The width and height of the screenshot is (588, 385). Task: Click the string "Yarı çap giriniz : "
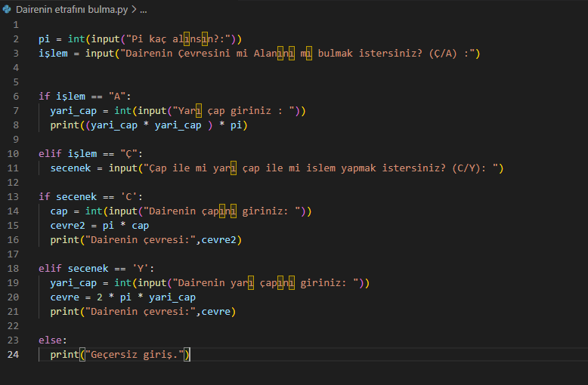234,110
